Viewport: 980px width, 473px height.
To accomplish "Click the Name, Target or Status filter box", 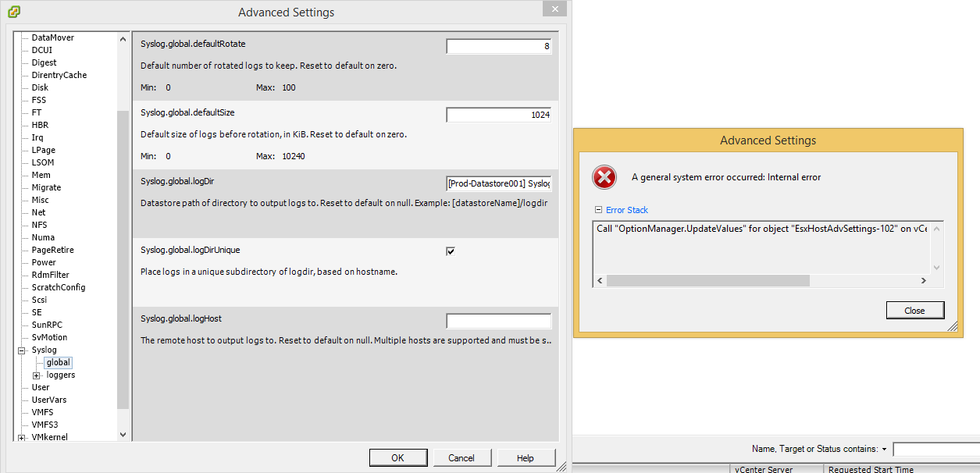I will [x=937, y=449].
